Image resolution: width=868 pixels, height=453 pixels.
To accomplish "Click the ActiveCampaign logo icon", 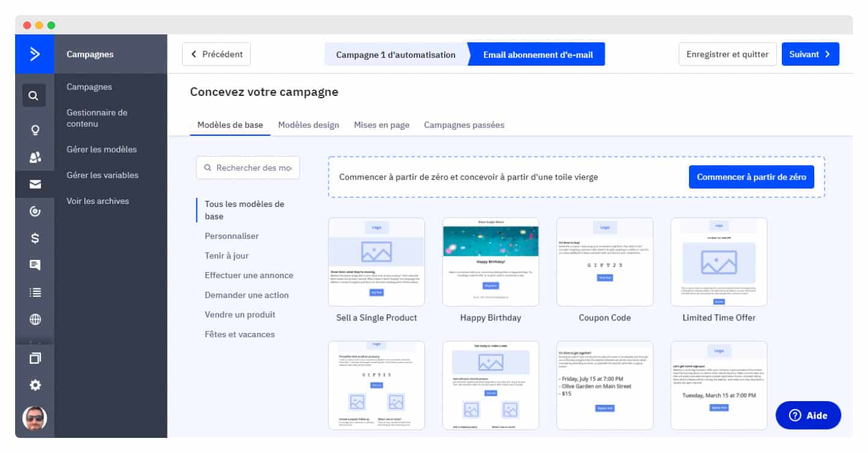I will point(34,54).
